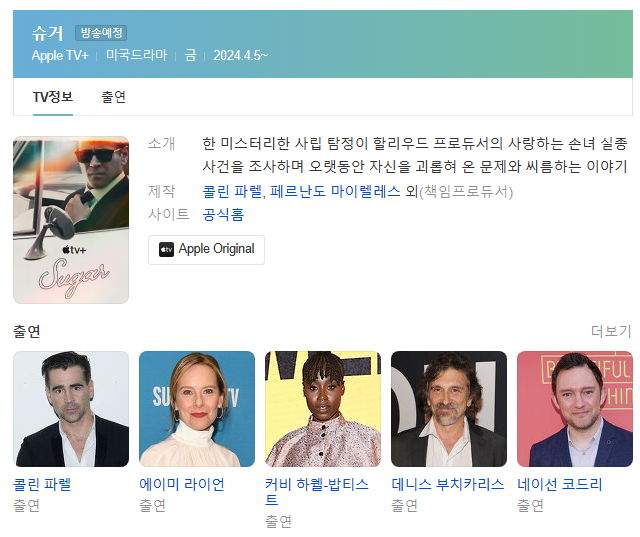Select the 데니스 부치카리스 name link
The image size is (640, 537).
click(x=447, y=484)
